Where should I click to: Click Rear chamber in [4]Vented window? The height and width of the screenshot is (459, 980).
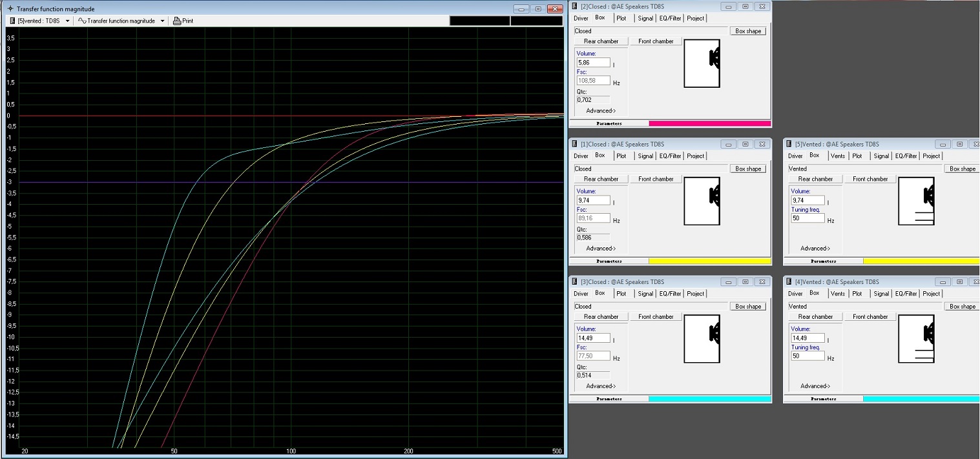click(x=815, y=316)
